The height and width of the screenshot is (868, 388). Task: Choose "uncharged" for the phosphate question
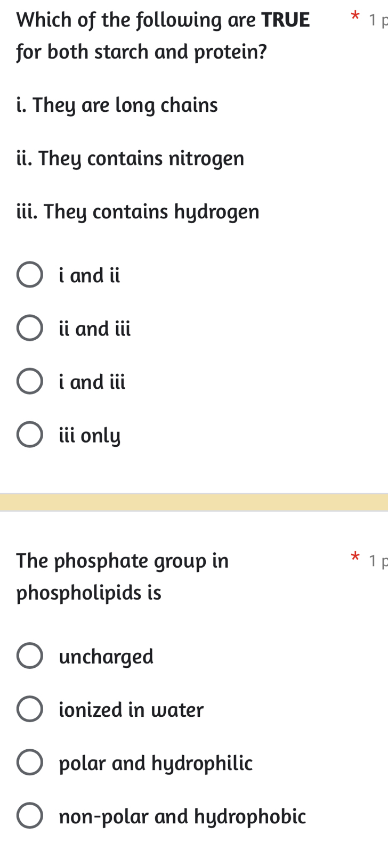30,655
